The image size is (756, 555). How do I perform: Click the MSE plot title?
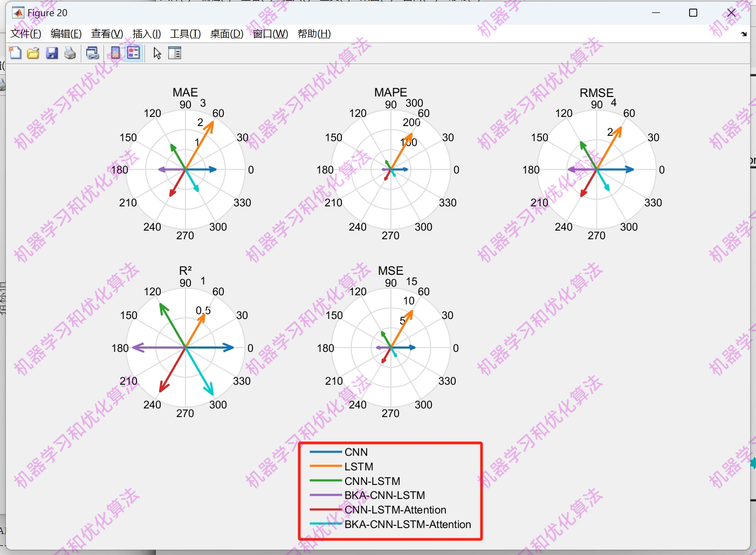[x=391, y=270]
